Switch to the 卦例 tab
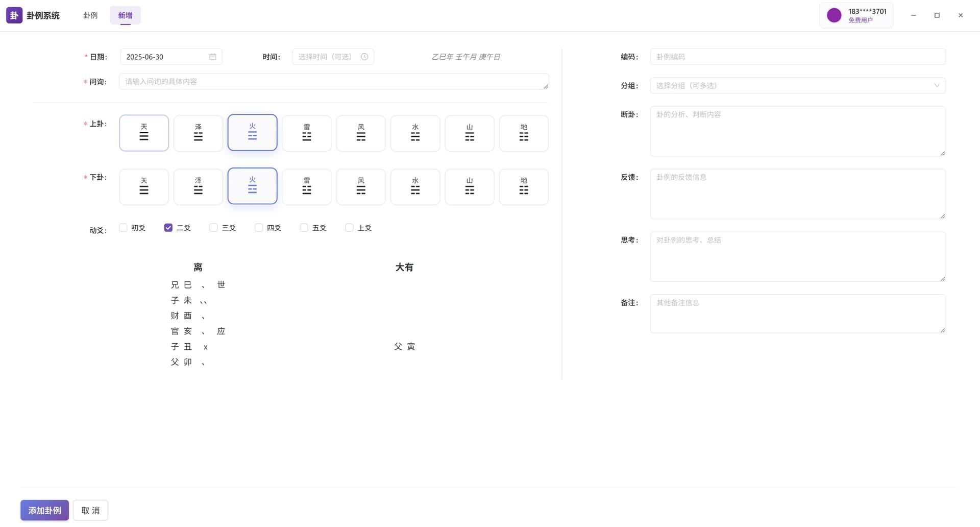The image size is (980, 527). (x=90, y=15)
